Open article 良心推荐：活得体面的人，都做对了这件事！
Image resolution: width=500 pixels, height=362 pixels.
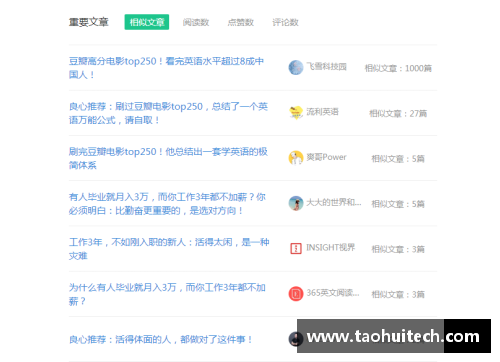point(161,339)
